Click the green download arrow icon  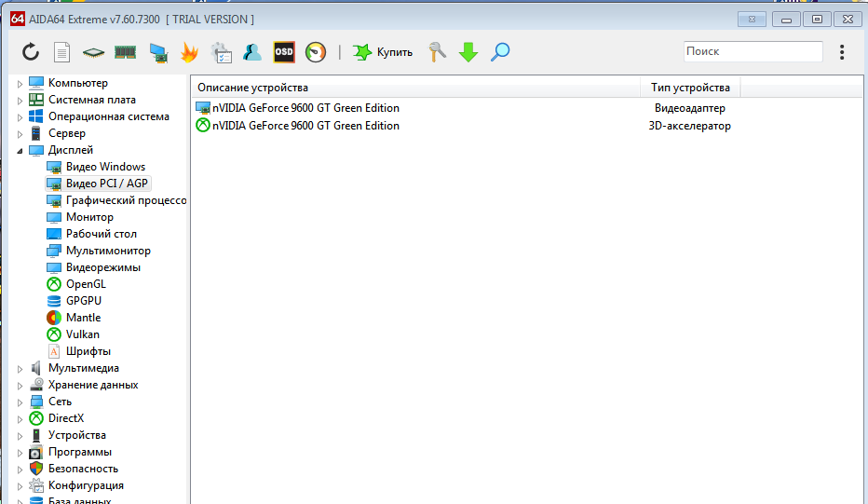coord(468,52)
